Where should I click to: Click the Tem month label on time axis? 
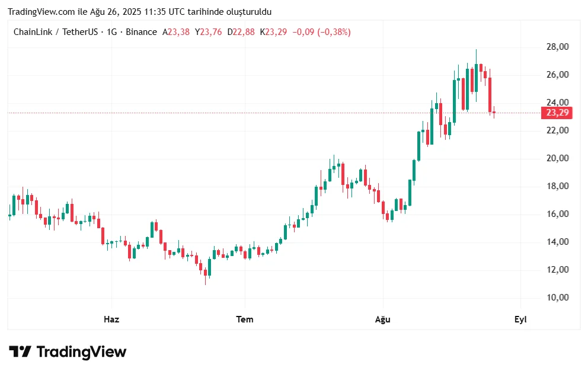[x=244, y=319]
